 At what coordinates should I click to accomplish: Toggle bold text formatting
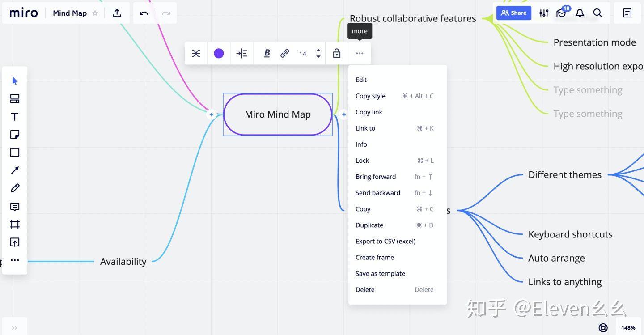(267, 54)
